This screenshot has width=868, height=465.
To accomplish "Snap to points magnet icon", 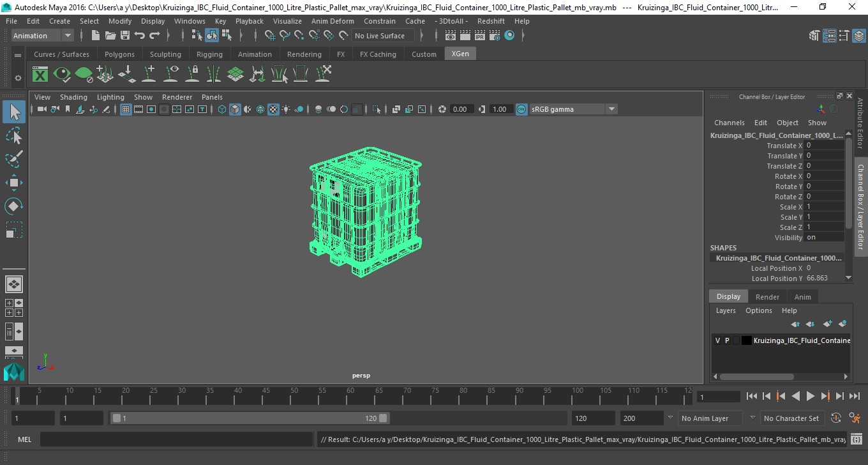I will (x=299, y=36).
